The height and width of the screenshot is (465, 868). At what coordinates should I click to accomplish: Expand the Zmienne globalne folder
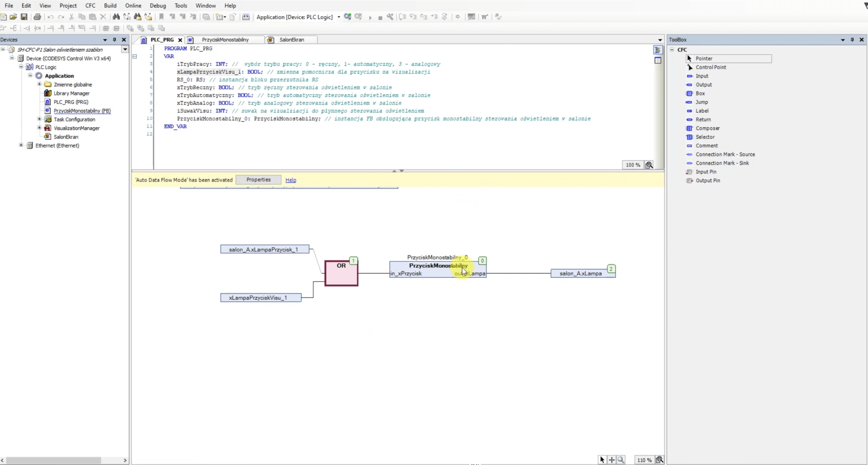pos(39,84)
